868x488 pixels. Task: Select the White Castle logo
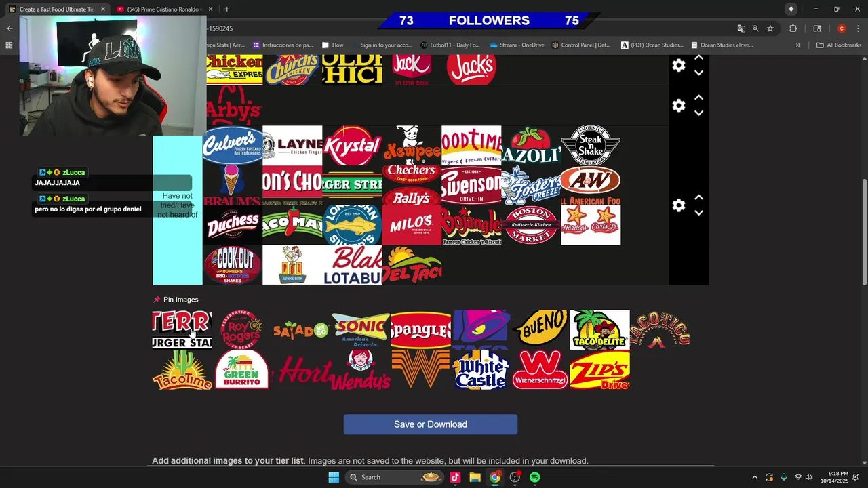pyautogui.click(x=481, y=370)
